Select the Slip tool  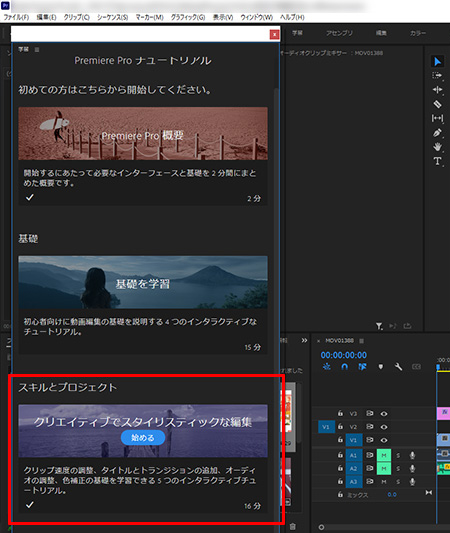tap(437, 118)
